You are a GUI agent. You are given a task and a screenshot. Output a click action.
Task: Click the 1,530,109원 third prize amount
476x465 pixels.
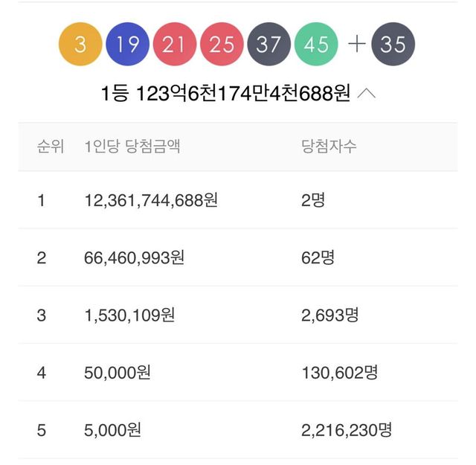pyautogui.click(x=130, y=315)
